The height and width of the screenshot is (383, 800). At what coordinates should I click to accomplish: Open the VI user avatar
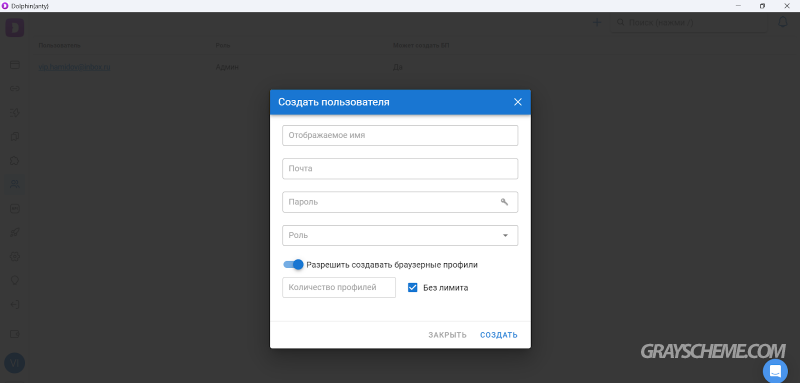pos(14,363)
